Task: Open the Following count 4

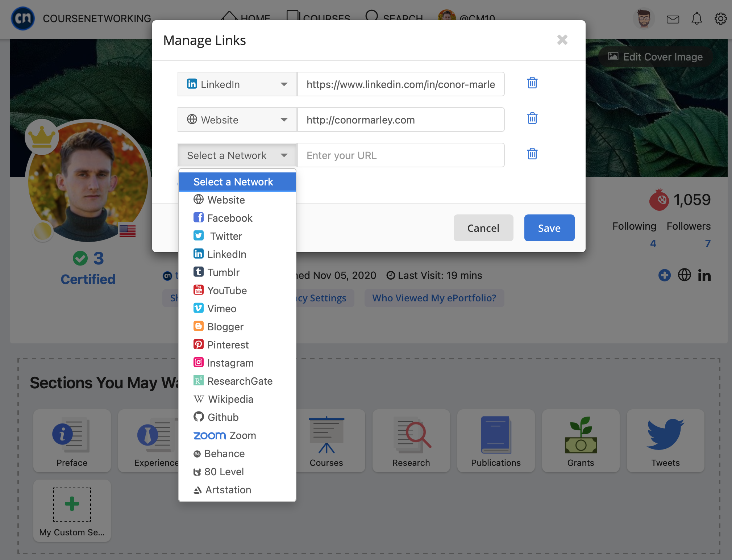Action: pos(653,243)
